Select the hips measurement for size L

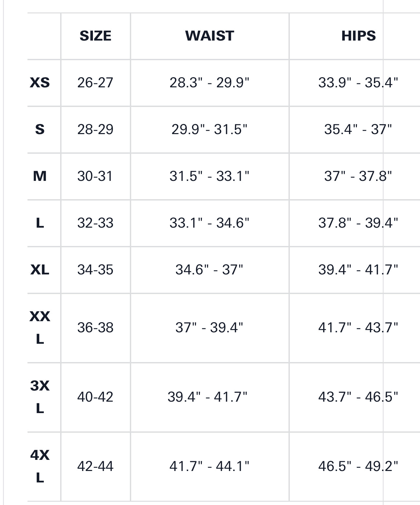pyautogui.click(x=358, y=223)
